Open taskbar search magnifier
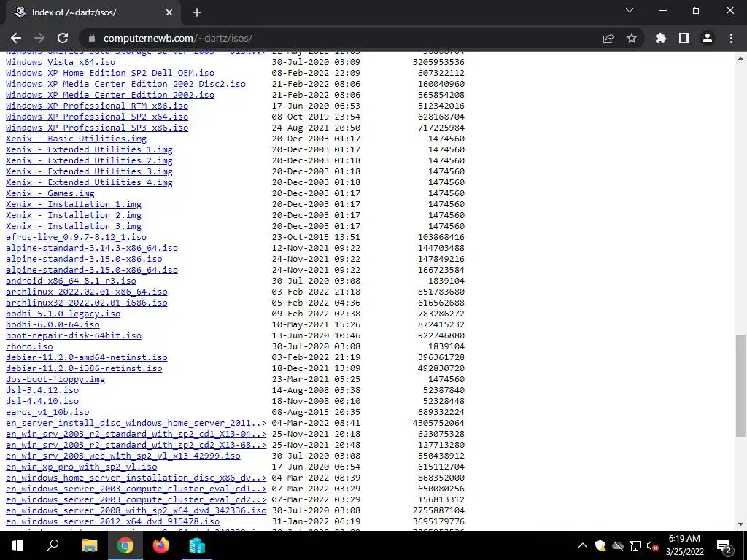747x560 pixels. [53, 545]
